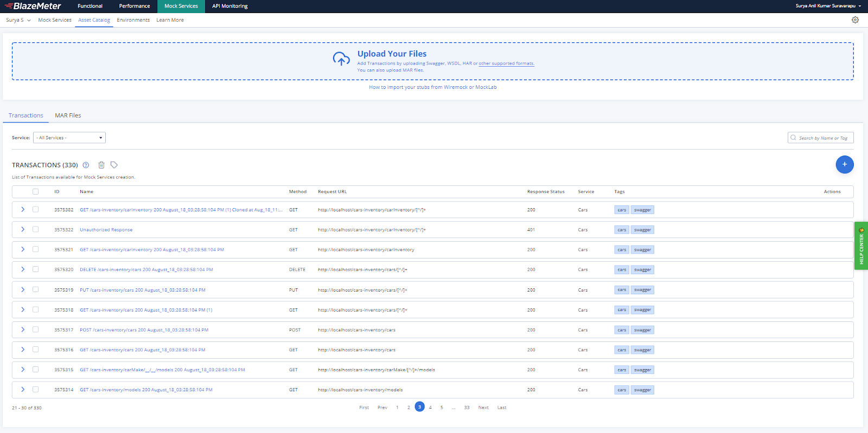Check the box for transaction 3575314
The width and height of the screenshot is (868, 433).
click(36, 389)
